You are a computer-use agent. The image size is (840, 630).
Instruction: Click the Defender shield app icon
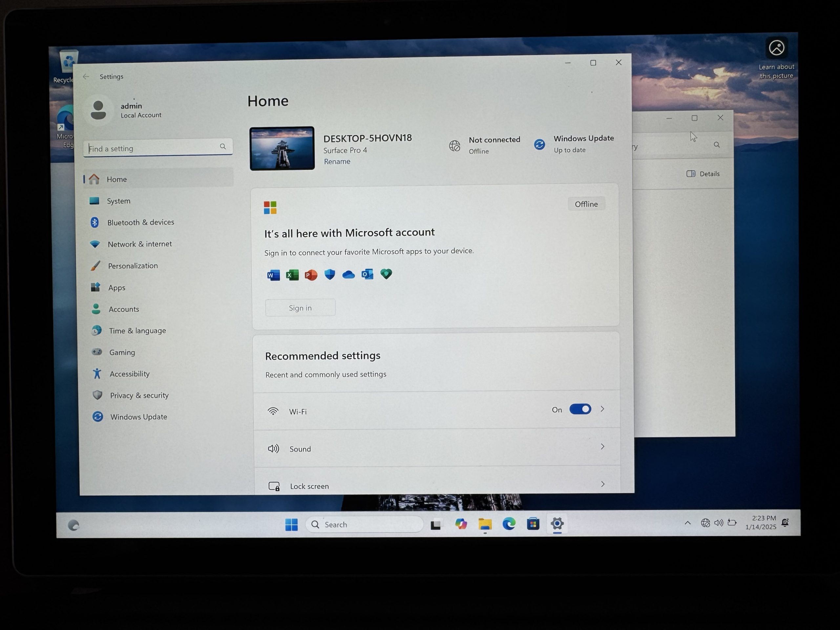click(x=330, y=274)
